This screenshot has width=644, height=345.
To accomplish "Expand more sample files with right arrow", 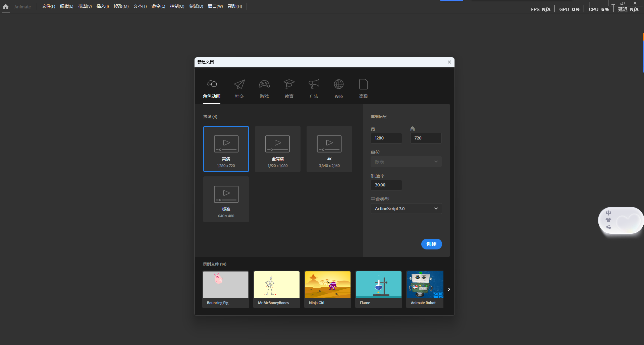I will coord(449,289).
